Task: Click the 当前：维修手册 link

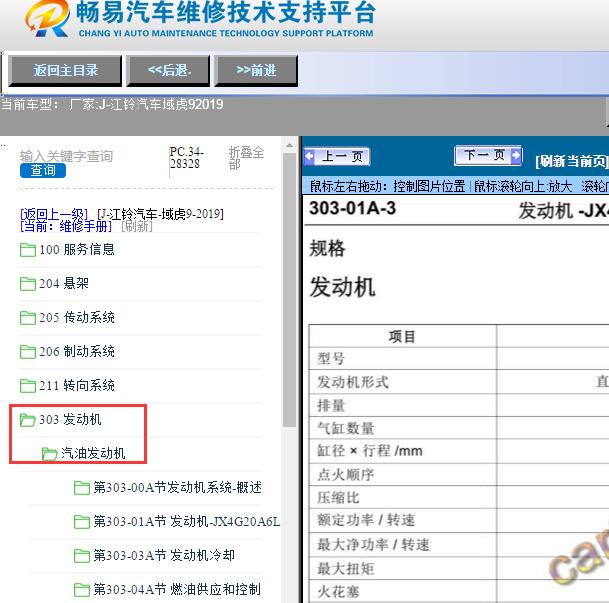Action: [x=66, y=226]
